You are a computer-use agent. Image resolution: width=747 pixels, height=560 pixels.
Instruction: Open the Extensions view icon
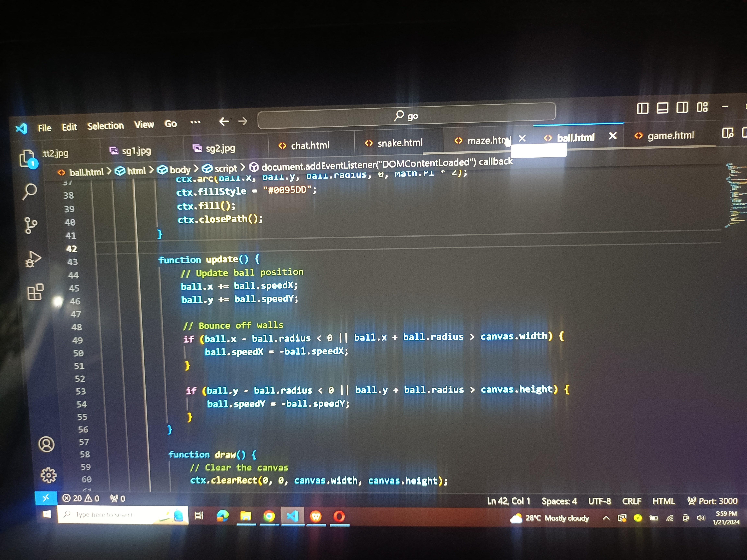click(x=36, y=292)
